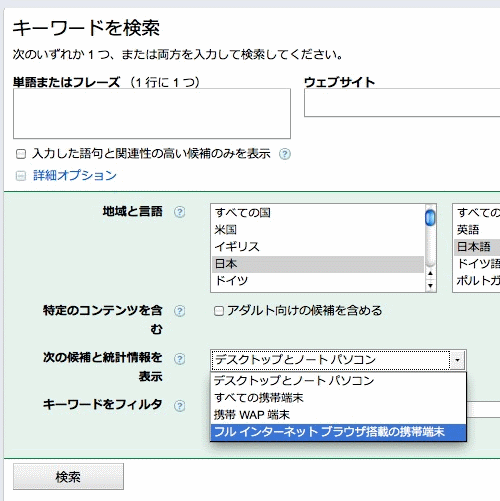Select 米国 in the country list
This screenshot has height=501, width=500.
click(x=318, y=230)
